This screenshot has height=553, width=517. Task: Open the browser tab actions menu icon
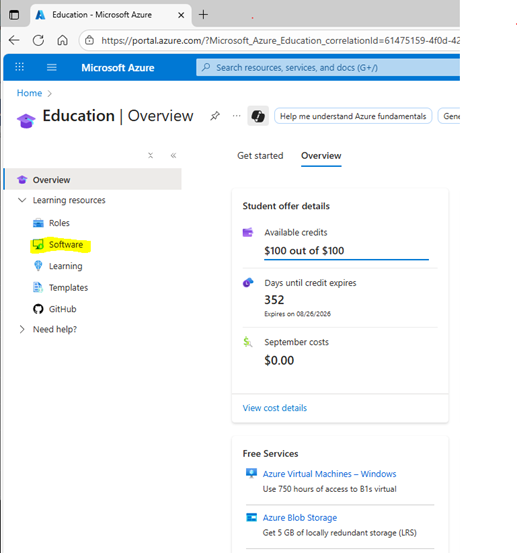pyautogui.click(x=14, y=15)
